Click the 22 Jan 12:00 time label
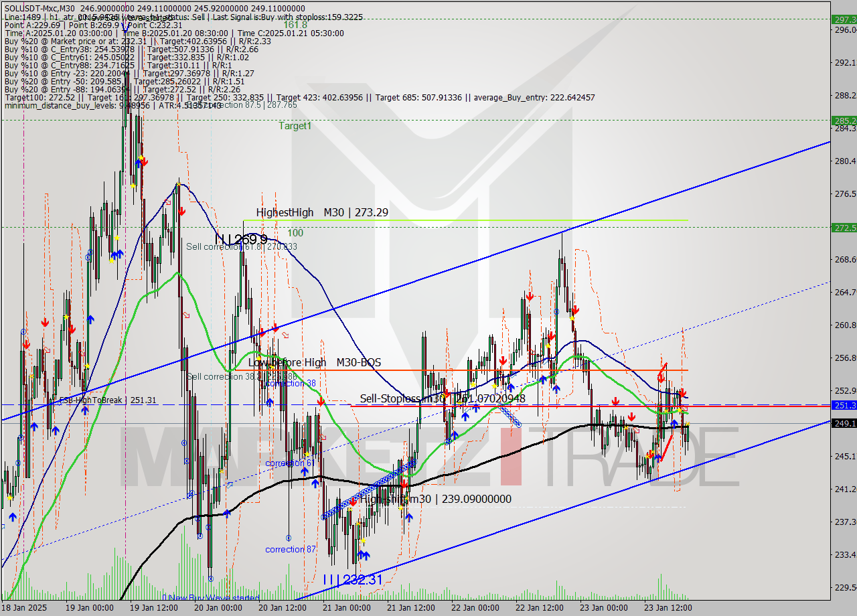 (540, 608)
